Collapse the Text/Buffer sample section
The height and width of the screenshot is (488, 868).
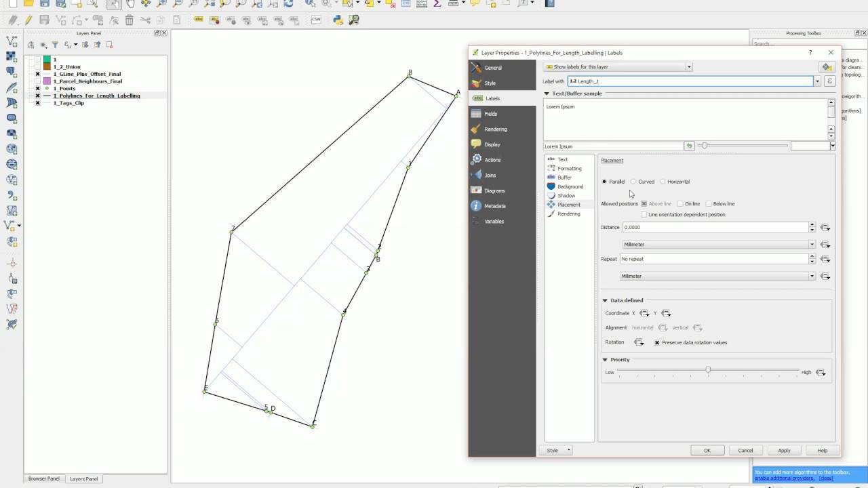547,94
